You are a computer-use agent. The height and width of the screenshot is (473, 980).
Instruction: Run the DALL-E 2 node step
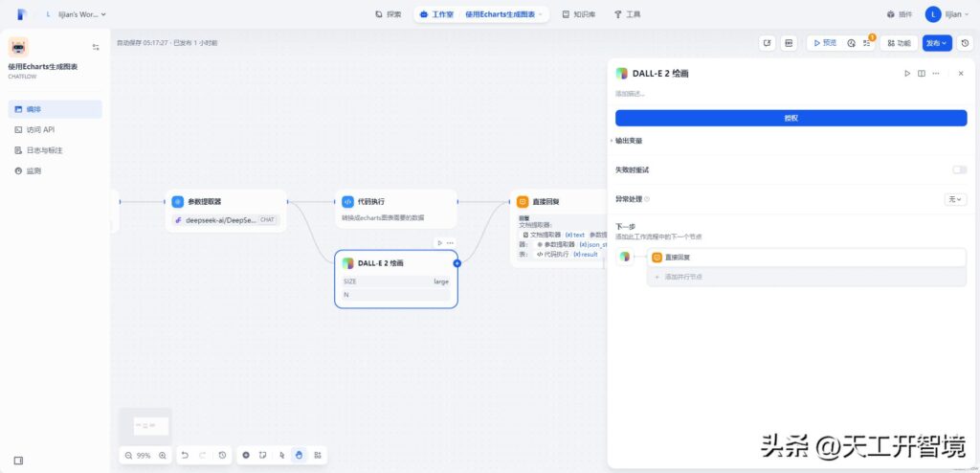coord(907,73)
